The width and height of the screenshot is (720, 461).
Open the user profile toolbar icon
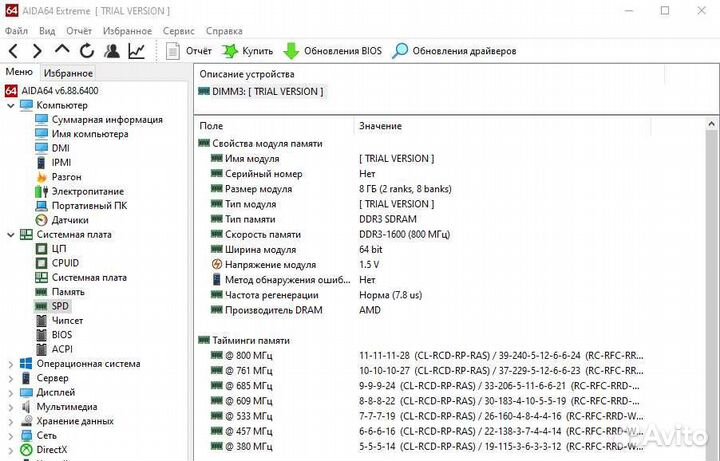click(112, 51)
